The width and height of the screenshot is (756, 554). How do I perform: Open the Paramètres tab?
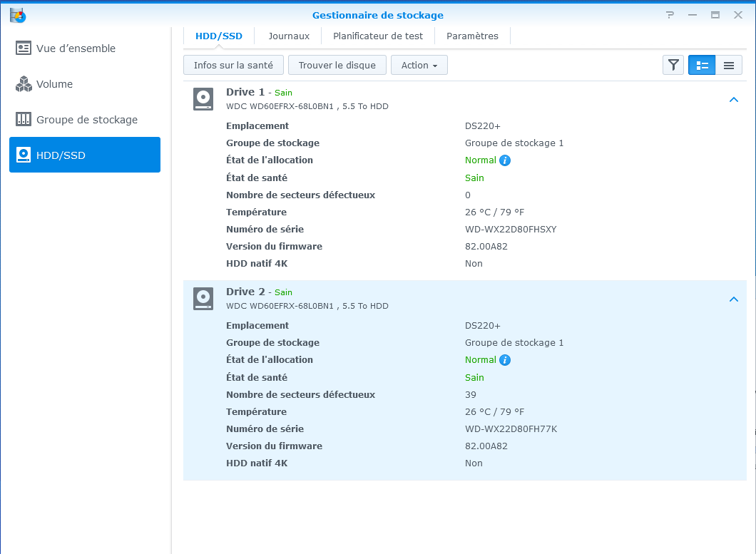coord(472,36)
